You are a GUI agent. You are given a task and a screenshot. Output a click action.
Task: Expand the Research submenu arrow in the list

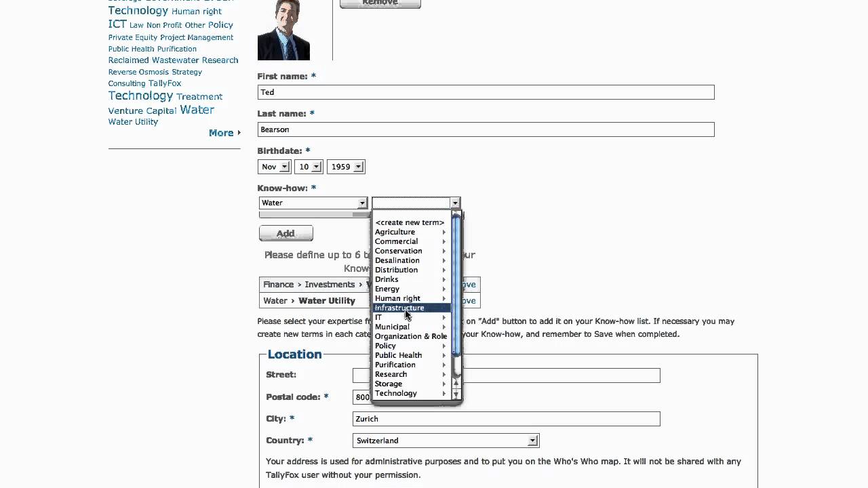pyautogui.click(x=444, y=374)
